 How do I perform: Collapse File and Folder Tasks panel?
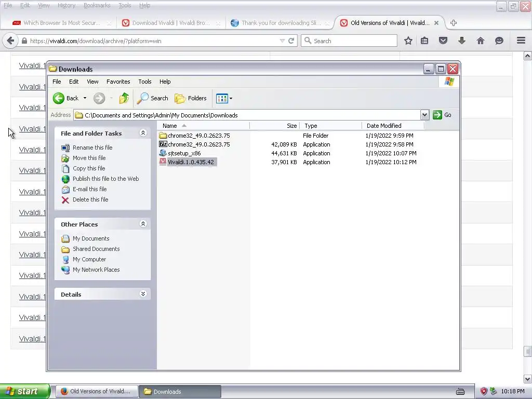pyautogui.click(x=143, y=133)
